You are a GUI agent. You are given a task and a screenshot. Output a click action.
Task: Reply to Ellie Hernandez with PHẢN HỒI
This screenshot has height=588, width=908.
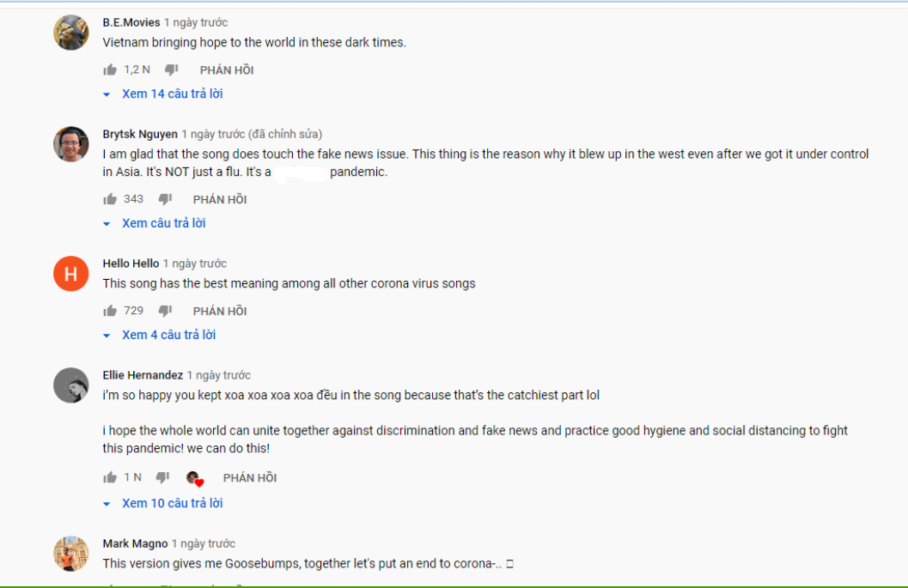pos(250,477)
